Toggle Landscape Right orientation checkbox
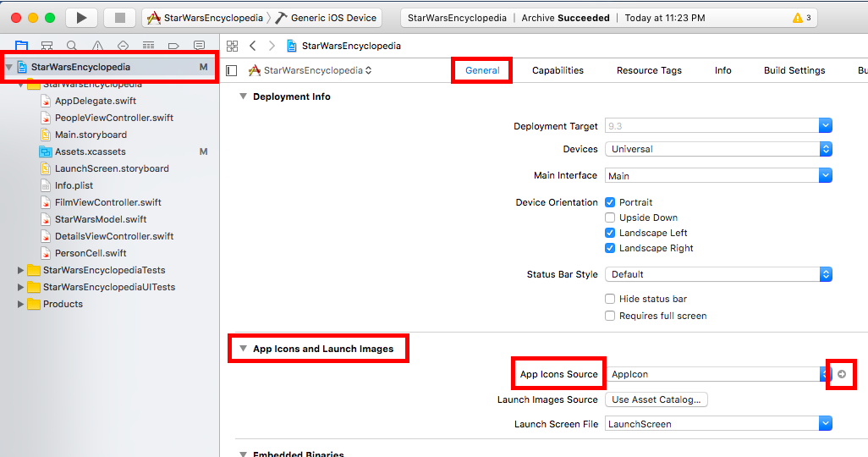Image resolution: width=868 pixels, height=457 pixels. point(610,248)
